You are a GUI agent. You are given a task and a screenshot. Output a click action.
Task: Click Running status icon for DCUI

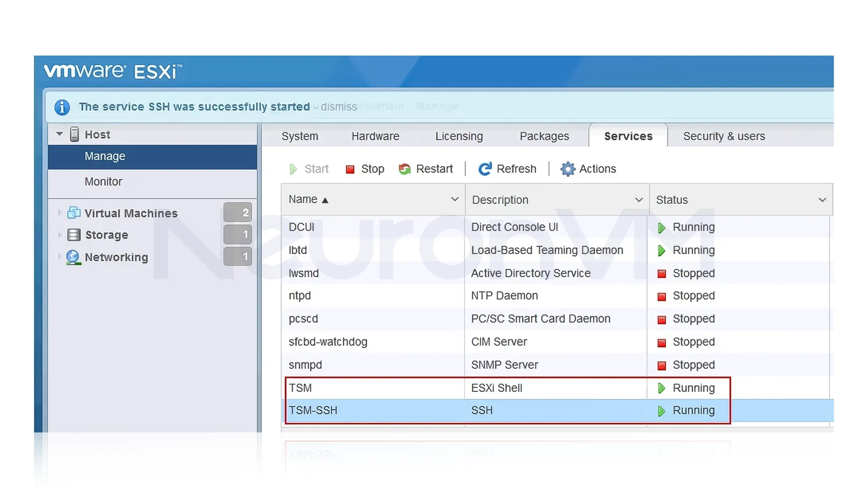pos(661,228)
